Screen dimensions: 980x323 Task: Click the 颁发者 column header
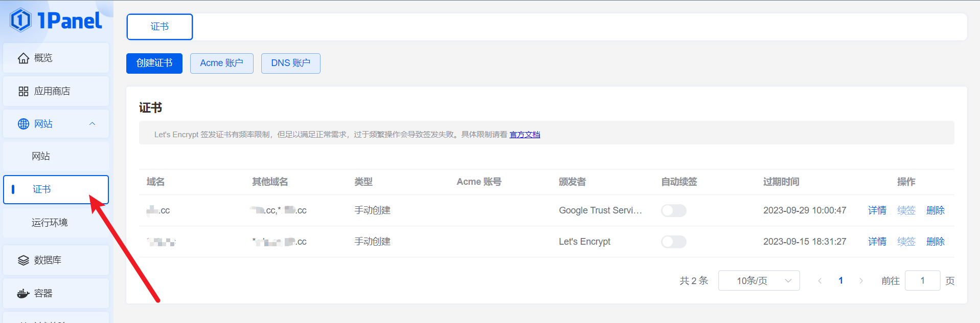[572, 182]
